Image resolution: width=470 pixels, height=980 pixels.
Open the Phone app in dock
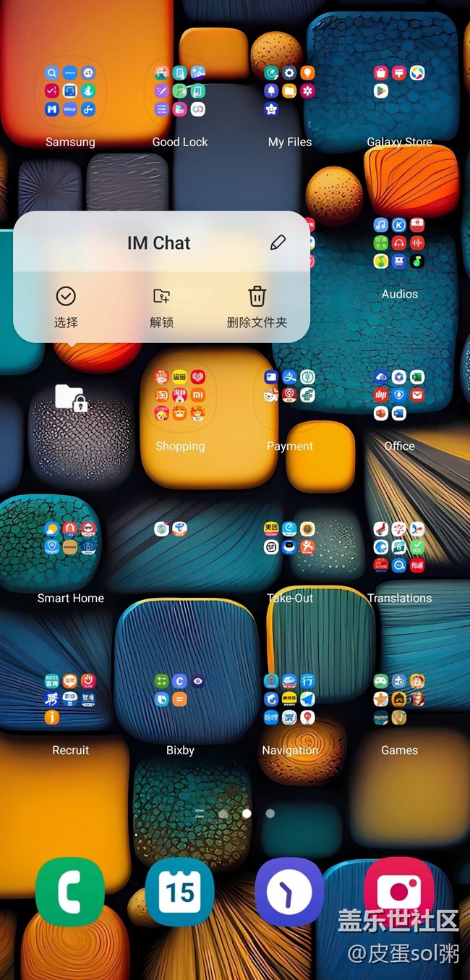pos(70,892)
